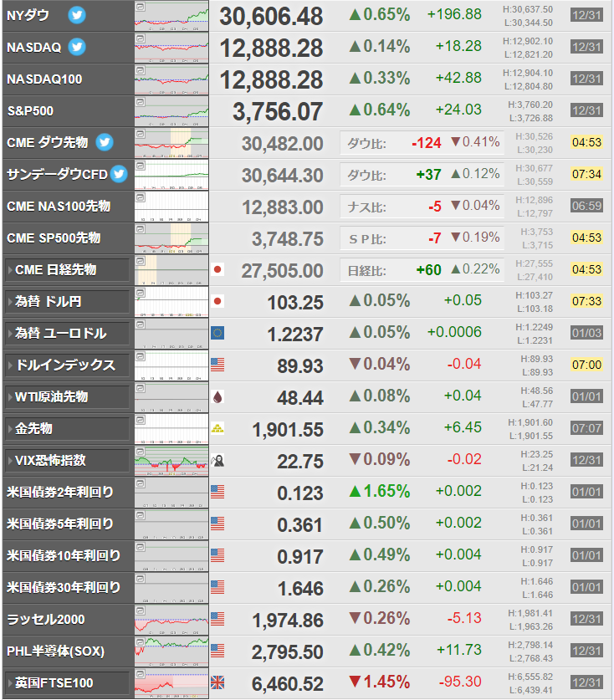
Task: Click the 04:53 time on CME ダウ先物
Action: [586, 142]
